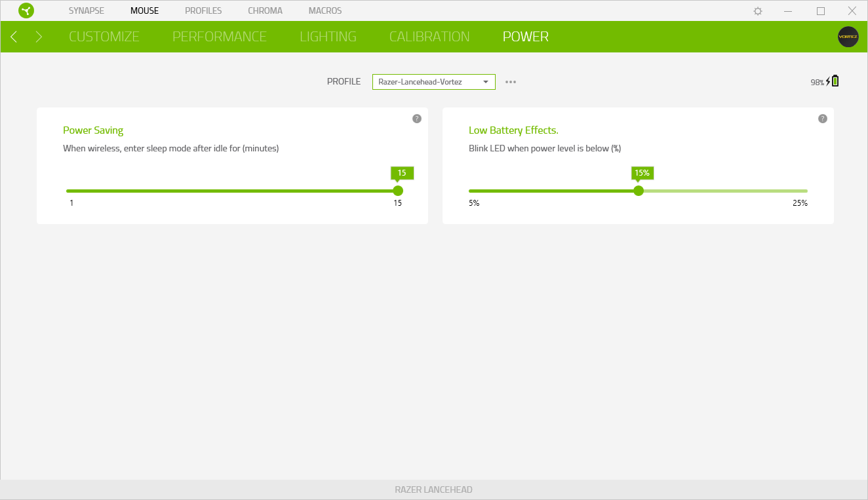Click the sleep mode slider handle

397,191
